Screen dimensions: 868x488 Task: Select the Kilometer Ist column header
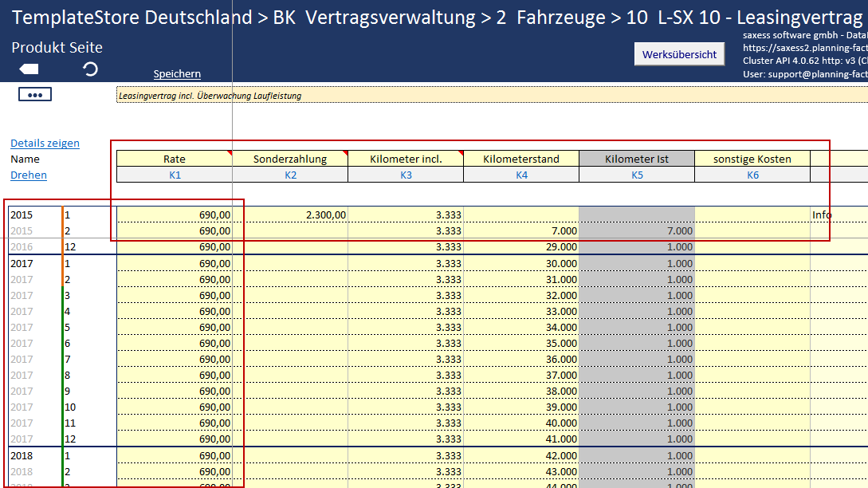[637, 159]
